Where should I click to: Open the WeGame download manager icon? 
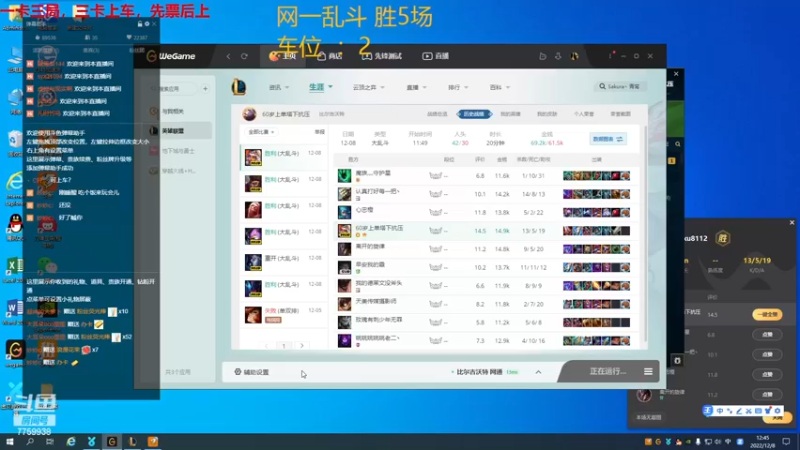(558, 56)
